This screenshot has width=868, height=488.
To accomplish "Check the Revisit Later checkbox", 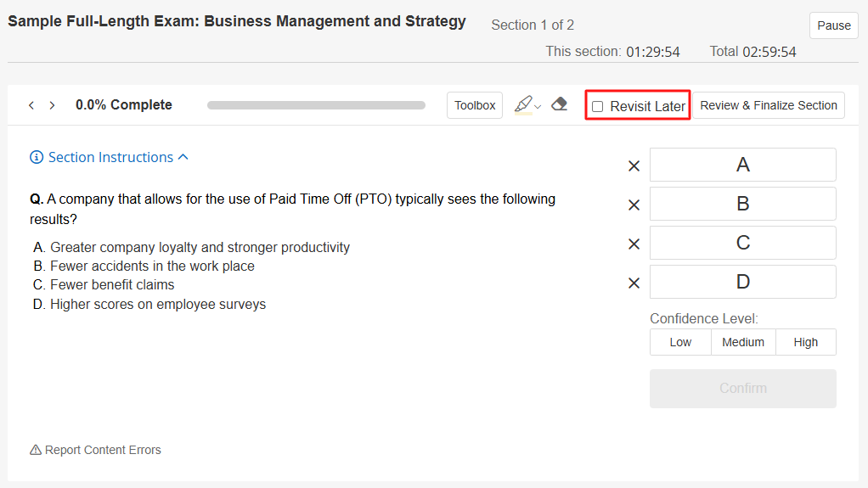I will point(598,106).
